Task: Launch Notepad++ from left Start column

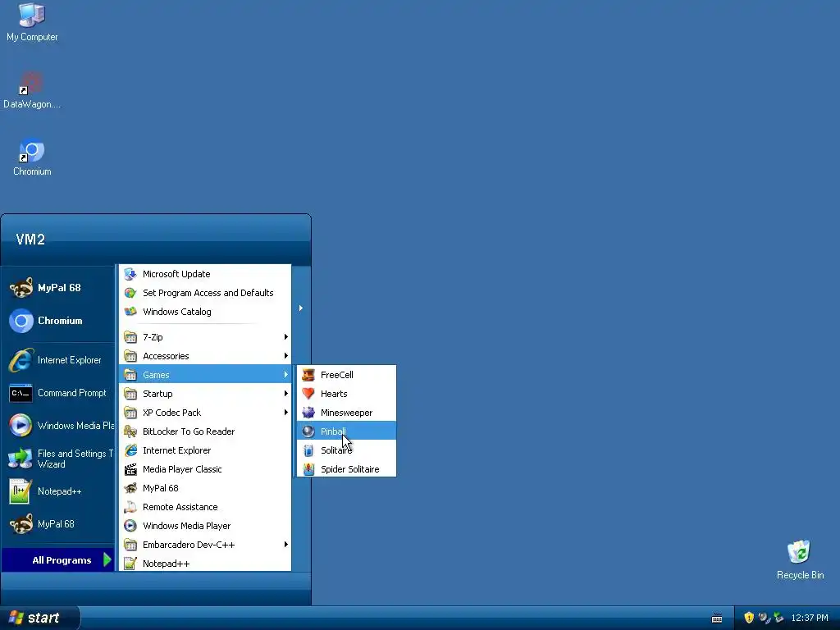Action: tap(59, 491)
